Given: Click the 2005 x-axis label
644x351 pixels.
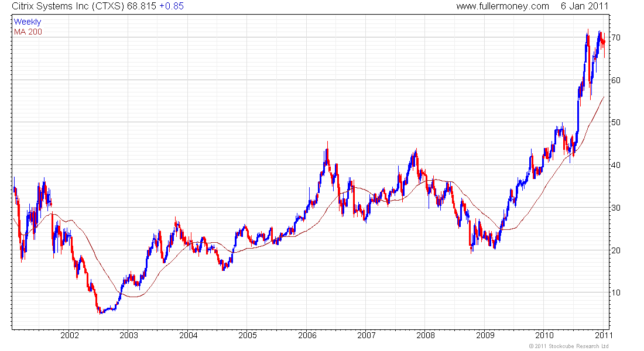Looking at the screenshot, I should (x=248, y=335).
